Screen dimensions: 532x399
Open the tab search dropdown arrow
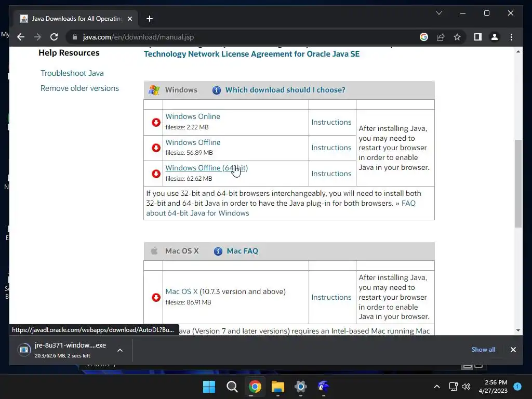438,13
